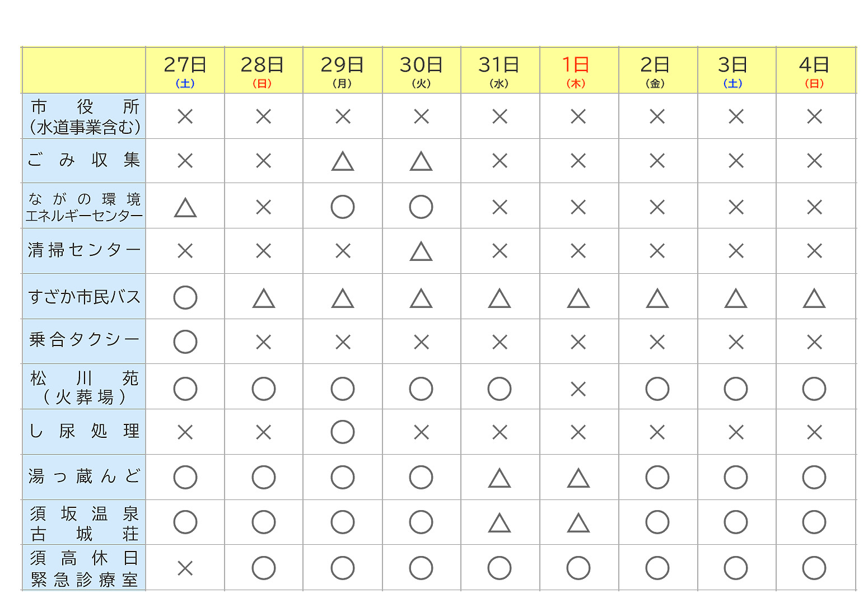The image size is (868, 598).
Task: Toggle the 須坂温泉古城荘 status on 31日
Action: tap(500, 521)
